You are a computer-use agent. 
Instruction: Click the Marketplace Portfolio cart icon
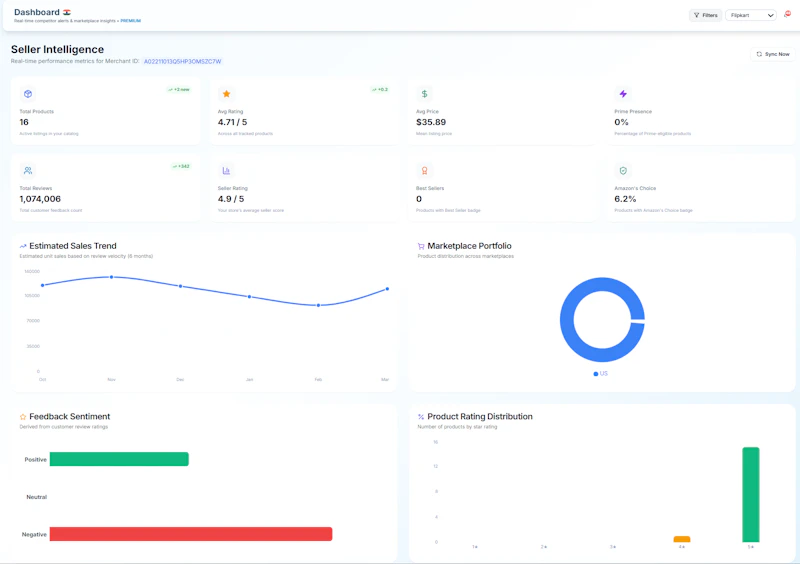(x=421, y=246)
